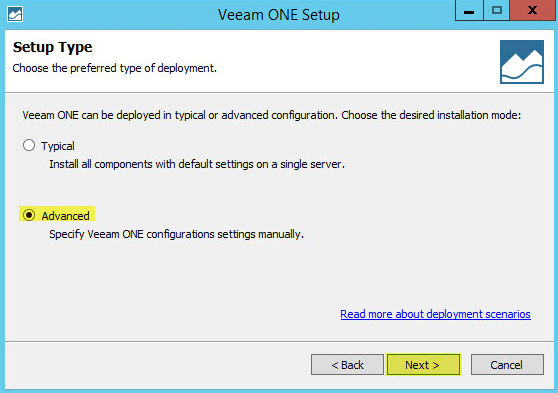Click the Veeam ONE mountain logo
Viewport: 558px width, 393px height.
coord(522,62)
